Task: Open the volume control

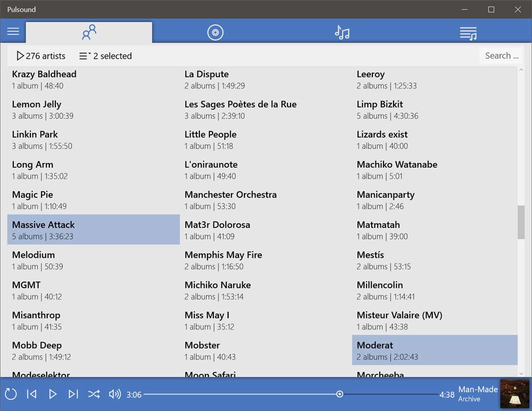Action: 115,394
